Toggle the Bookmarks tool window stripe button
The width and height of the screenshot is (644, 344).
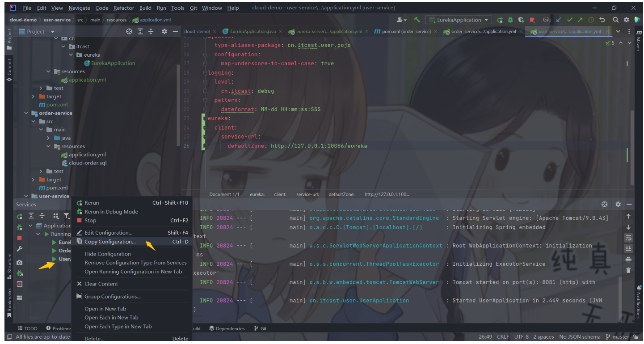click(x=9, y=303)
